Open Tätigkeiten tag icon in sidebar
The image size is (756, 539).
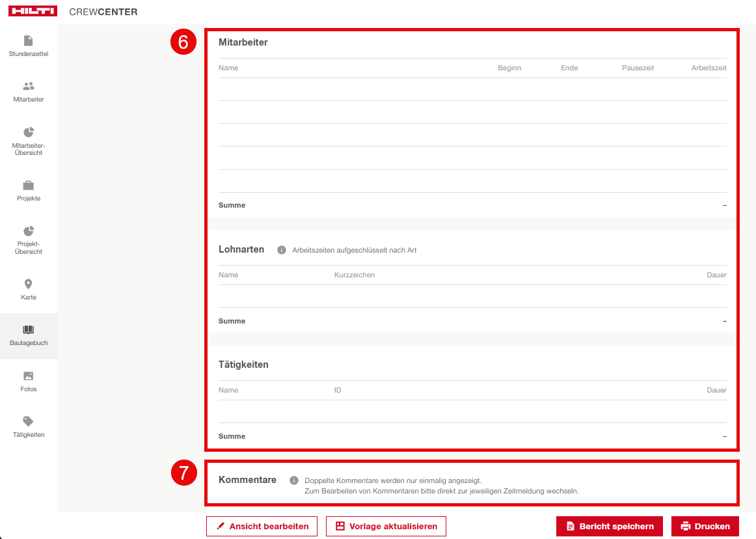pos(28,422)
